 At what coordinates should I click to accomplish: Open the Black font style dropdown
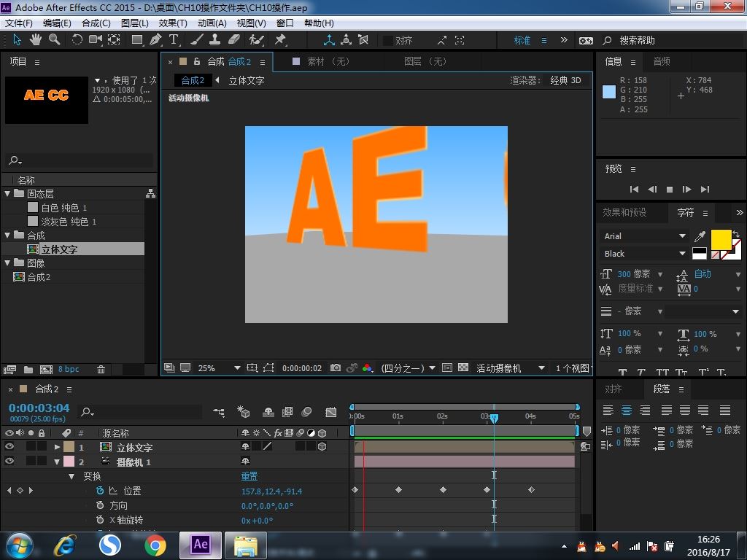point(644,254)
